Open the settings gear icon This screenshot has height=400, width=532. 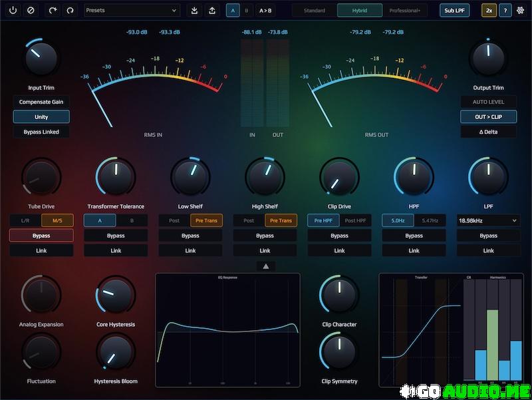coord(519,11)
